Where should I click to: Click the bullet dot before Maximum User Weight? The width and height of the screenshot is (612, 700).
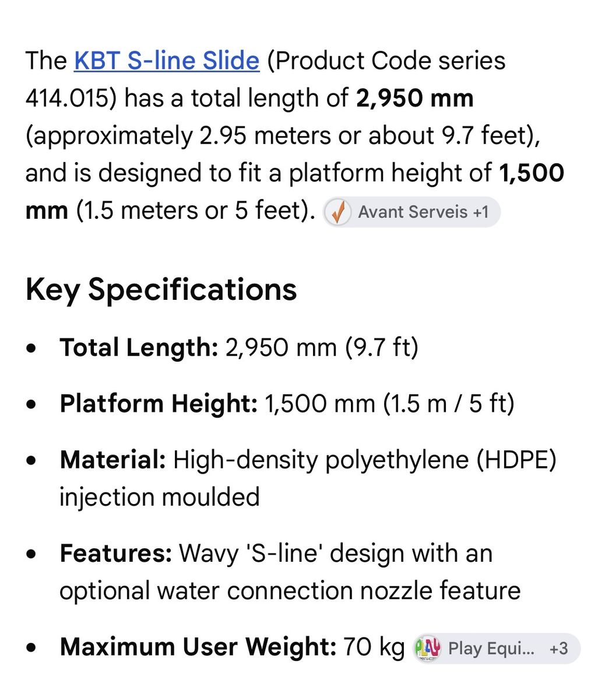[32, 648]
